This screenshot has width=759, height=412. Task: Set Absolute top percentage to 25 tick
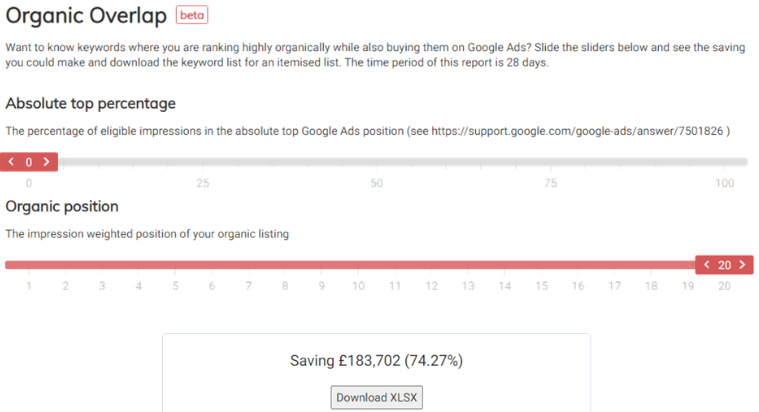click(202, 183)
